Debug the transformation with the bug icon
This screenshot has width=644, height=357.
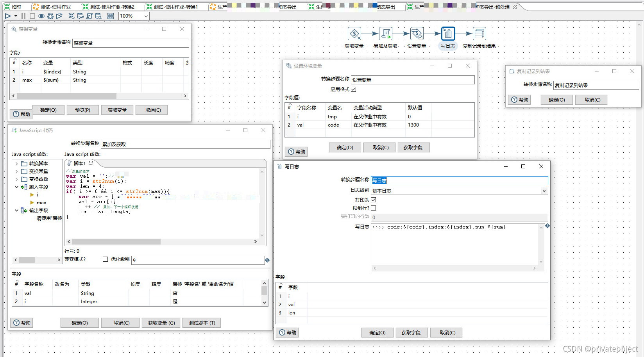[50, 16]
